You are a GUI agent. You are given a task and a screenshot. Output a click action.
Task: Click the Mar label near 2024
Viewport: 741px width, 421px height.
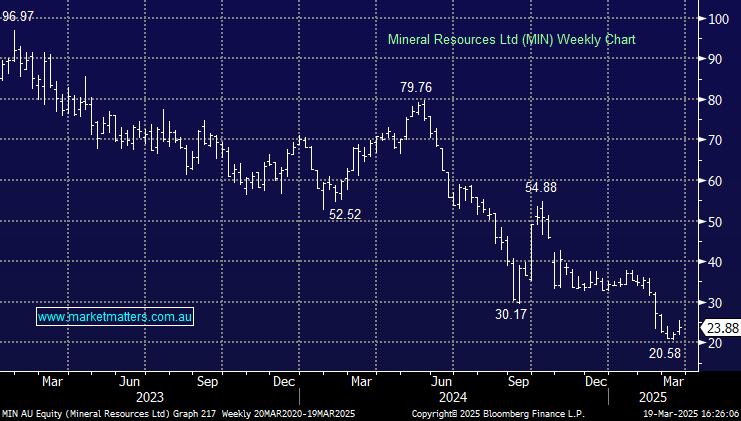[361, 381]
